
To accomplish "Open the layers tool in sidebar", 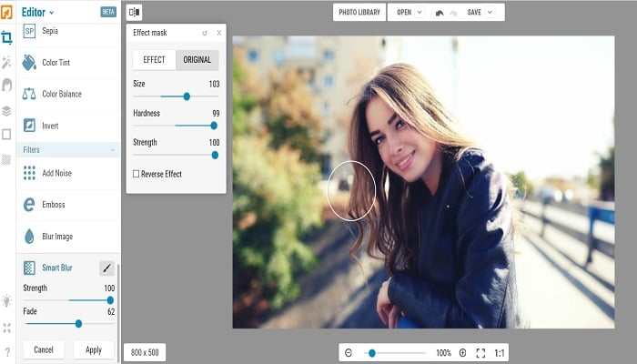I will coord(6,110).
